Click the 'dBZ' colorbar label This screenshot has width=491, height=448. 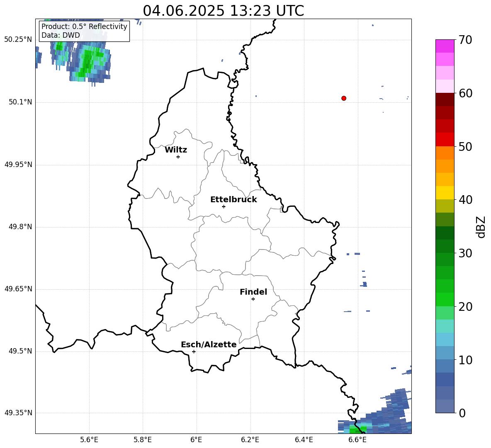pos(481,227)
